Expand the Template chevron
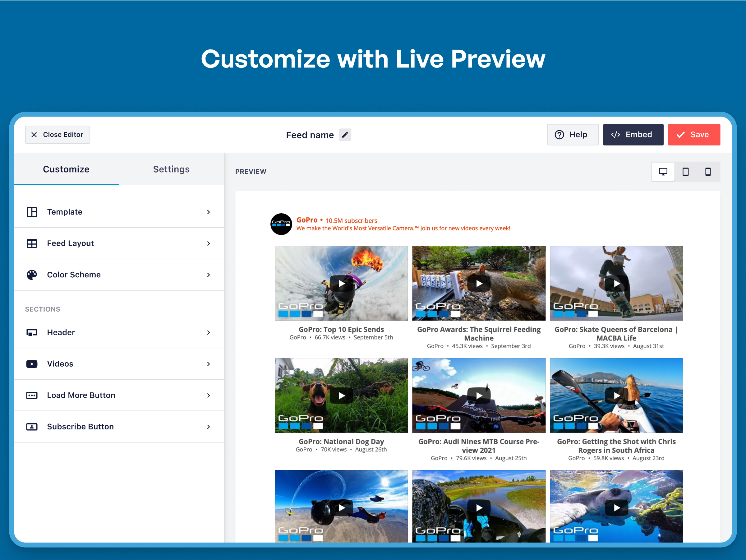 coord(209,212)
